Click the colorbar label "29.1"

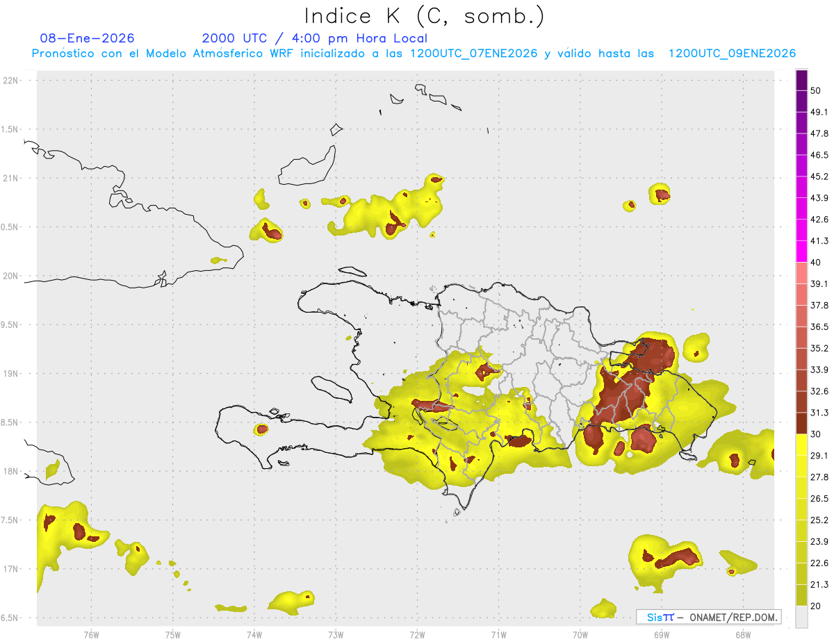[819, 455]
